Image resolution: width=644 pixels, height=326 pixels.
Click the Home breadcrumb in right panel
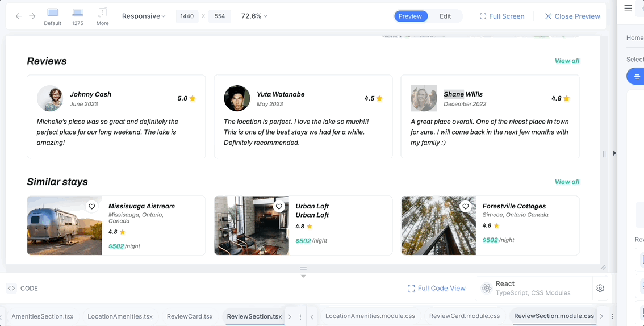point(635,38)
